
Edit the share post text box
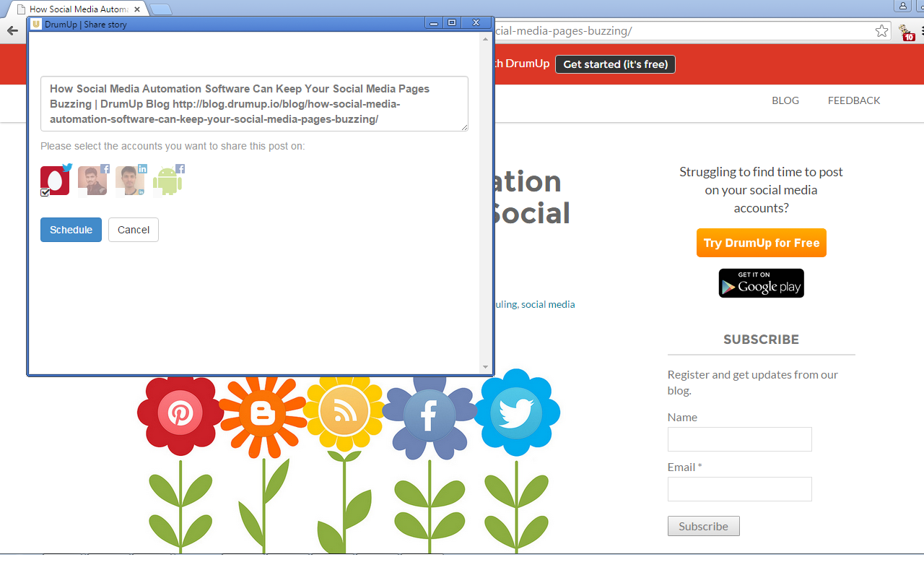point(254,104)
